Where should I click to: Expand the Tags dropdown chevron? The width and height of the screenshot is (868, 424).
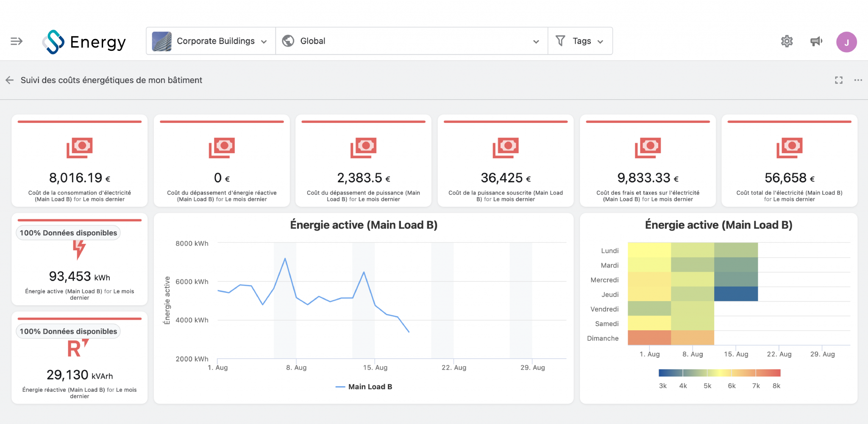(600, 42)
